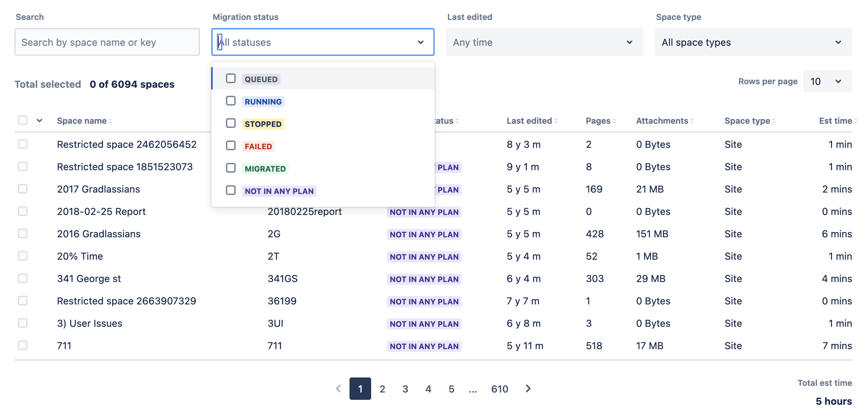Open the All space types dropdown
The width and height of the screenshot is (868, 418).
click(x=752, y=42)
